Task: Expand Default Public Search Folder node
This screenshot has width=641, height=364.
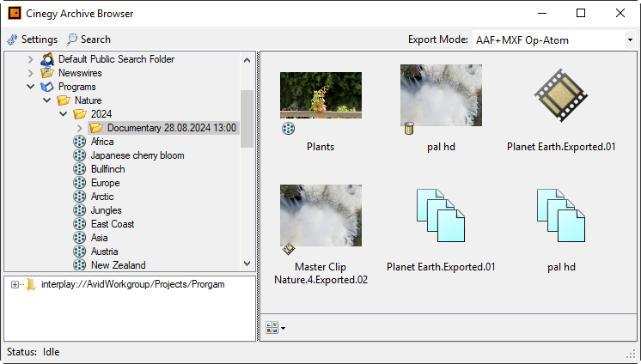Action: click(x=31, y=59)
